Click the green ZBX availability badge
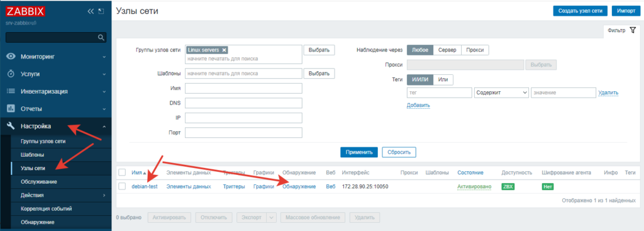The height and width of the screenshot is (231, 644). [508, 186]
